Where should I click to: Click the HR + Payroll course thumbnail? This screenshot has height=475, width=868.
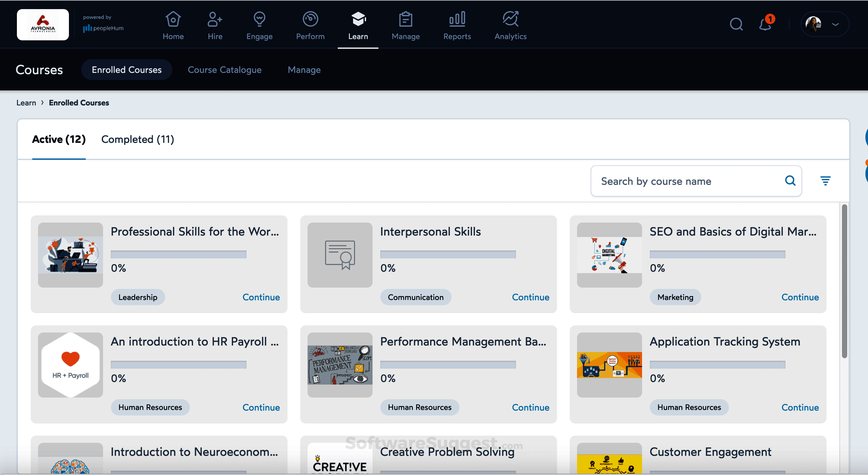(x=71, y=365)
